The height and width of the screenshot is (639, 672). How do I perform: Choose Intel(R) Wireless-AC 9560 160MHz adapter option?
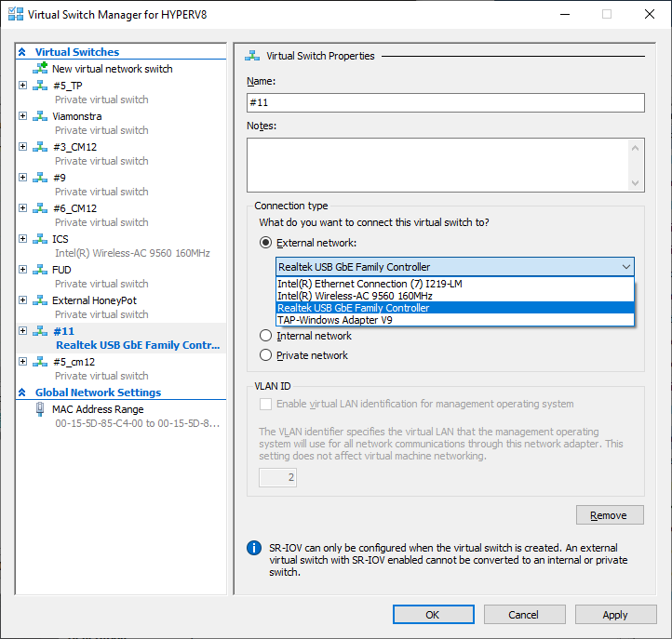click(x=455, y=296)
